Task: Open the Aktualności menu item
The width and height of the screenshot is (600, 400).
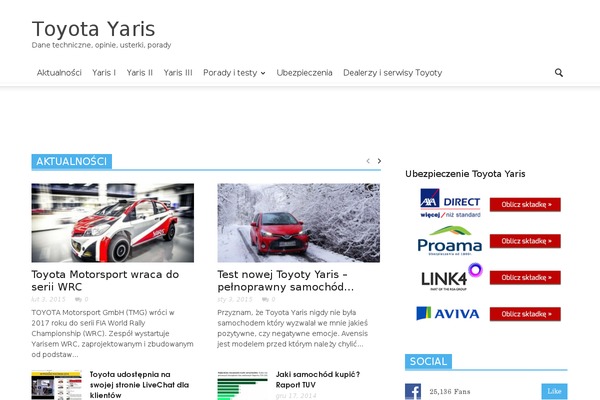Action: [59, 73]
